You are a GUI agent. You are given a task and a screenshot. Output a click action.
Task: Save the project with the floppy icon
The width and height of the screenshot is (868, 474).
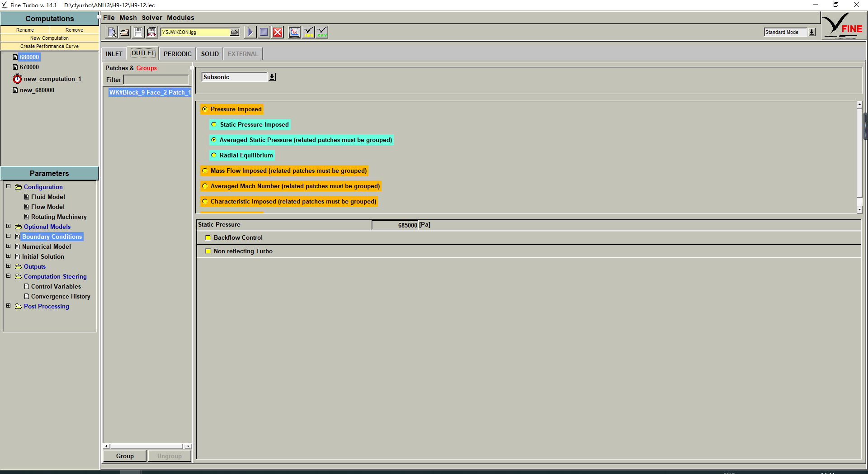[138, 32]
